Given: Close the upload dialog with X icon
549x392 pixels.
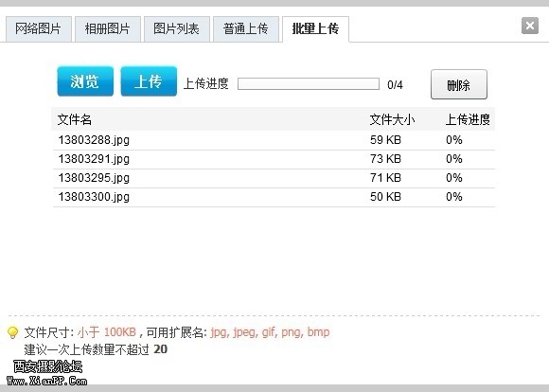Looking at the screenshot, I should (x=530, y=26).
